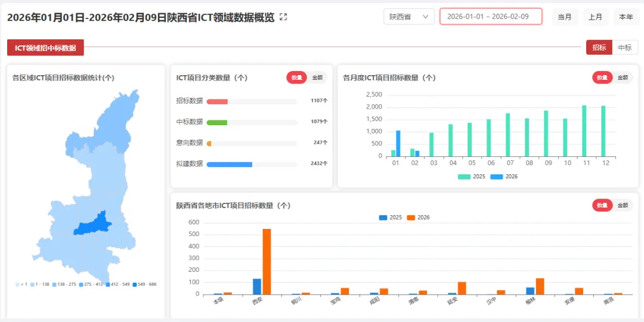Click the 2025 legend swatch in monthly chart
The width and height of the screenshot is (644, 322).
pos(464,177)
